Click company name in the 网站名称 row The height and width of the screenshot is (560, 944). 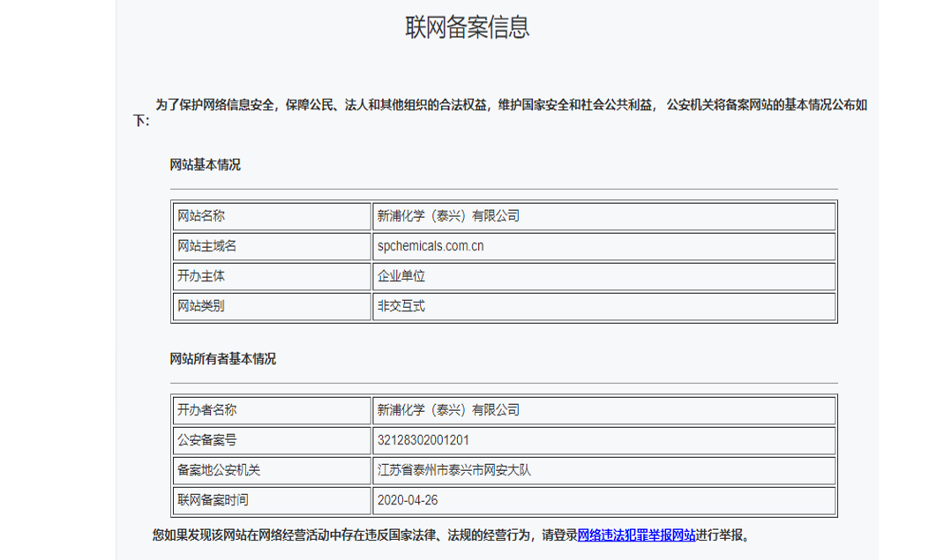(448, 215)
